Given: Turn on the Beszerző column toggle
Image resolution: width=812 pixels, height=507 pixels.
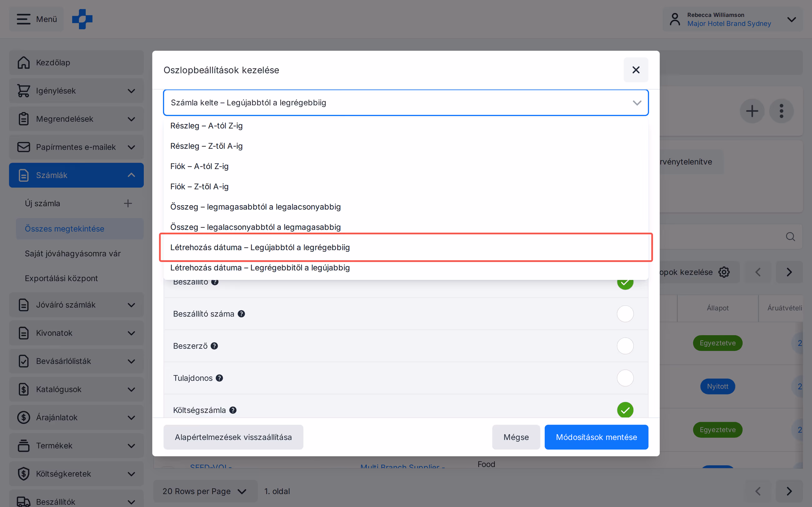Looking at the screenshot, I should pos(625,346).
